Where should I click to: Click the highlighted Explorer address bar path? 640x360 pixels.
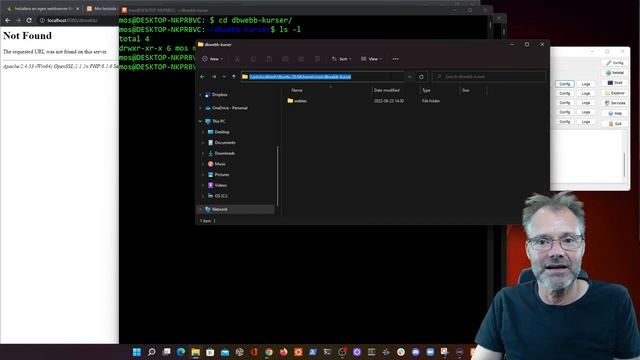pos(300,76)
